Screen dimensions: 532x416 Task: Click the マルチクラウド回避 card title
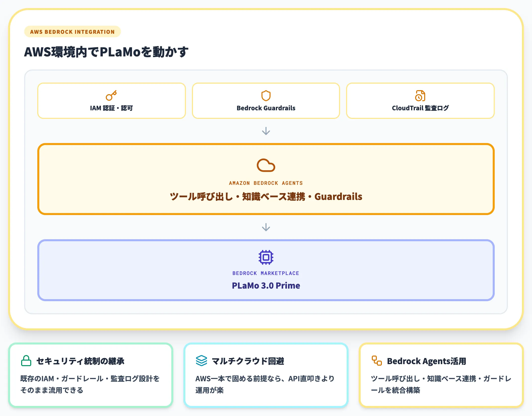(248, 361)
